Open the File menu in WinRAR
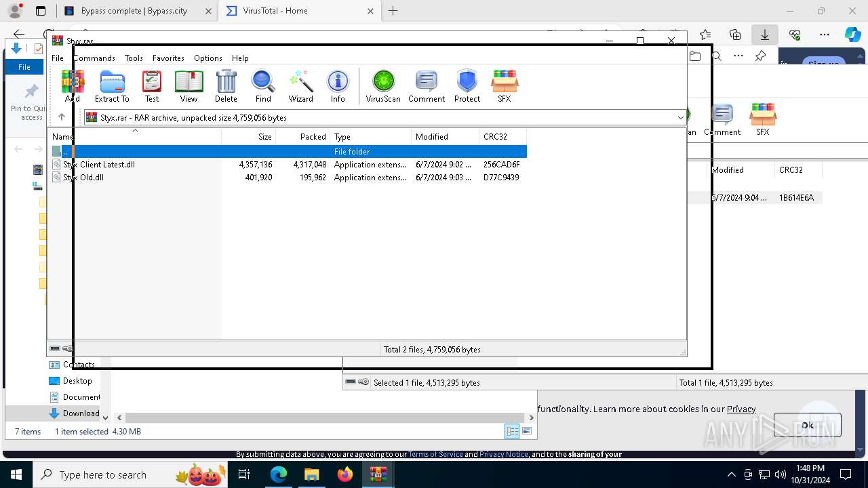The image size is (868, 488). coord(58,58)
